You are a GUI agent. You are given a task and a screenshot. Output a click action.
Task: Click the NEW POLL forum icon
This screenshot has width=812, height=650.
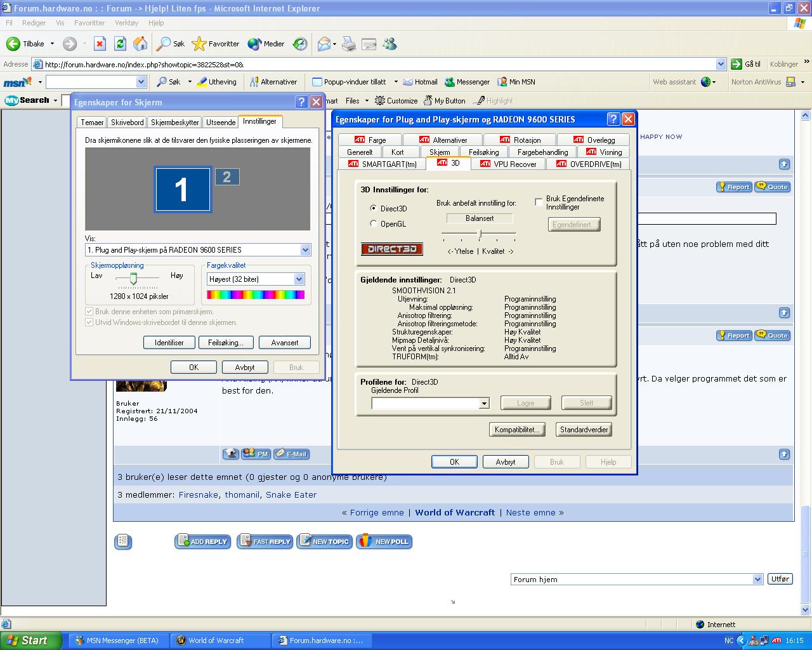coord(384,541)
